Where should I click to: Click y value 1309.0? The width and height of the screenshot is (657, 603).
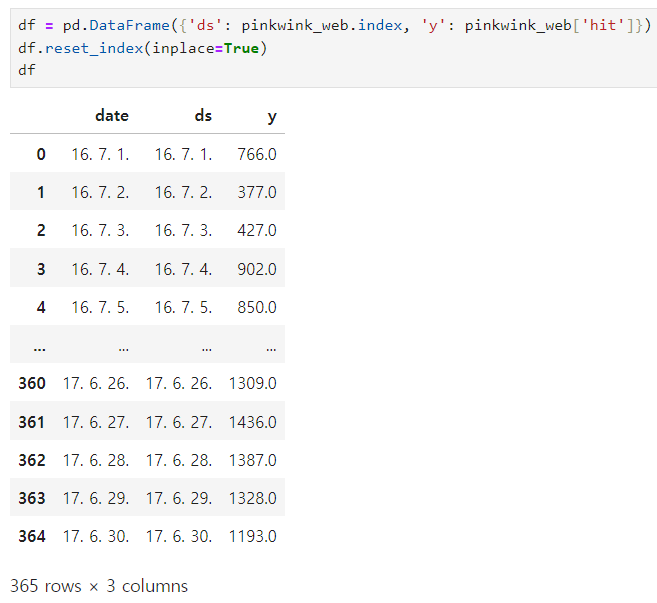pos(253,383)
